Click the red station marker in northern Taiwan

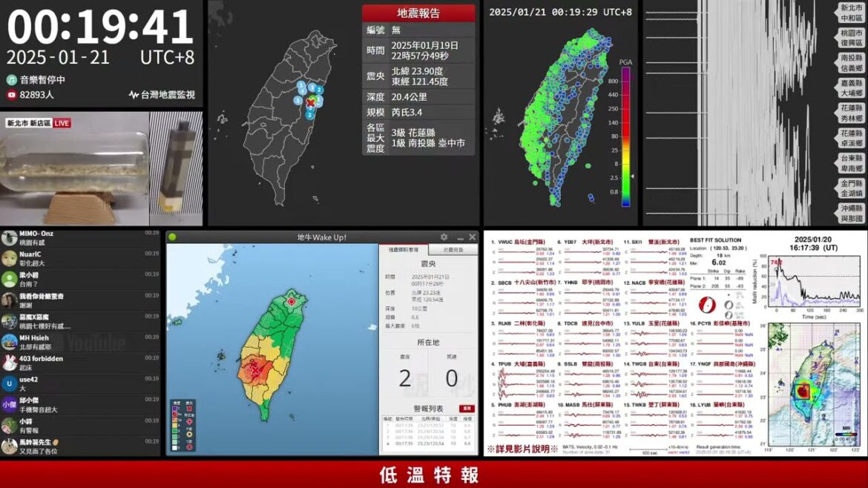coord(292,301)
